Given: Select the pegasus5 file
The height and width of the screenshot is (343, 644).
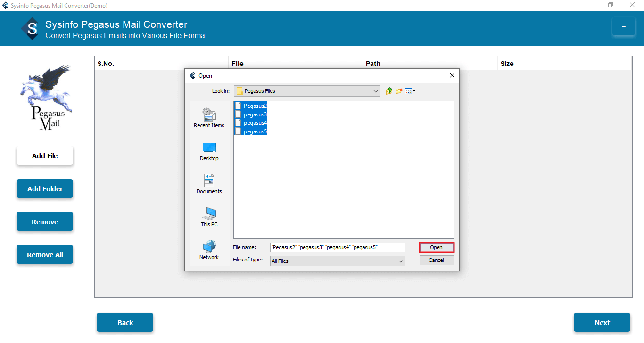Looking at the screenshot, I should point(253,131).
